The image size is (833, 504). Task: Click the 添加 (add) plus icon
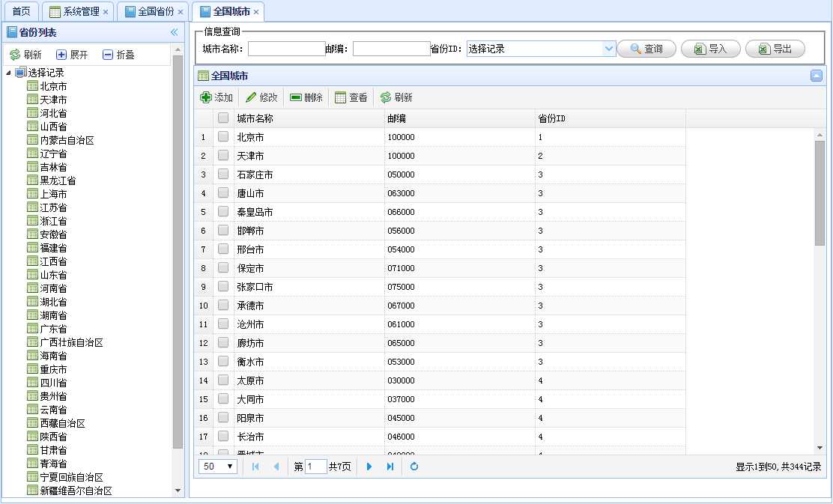tap(205, 97)
